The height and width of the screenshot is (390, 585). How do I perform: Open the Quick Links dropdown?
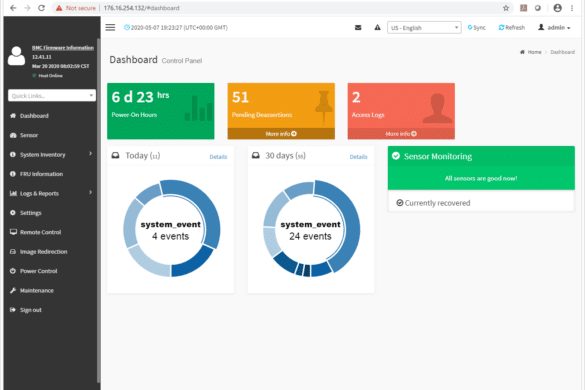click(x=52, y=96)
